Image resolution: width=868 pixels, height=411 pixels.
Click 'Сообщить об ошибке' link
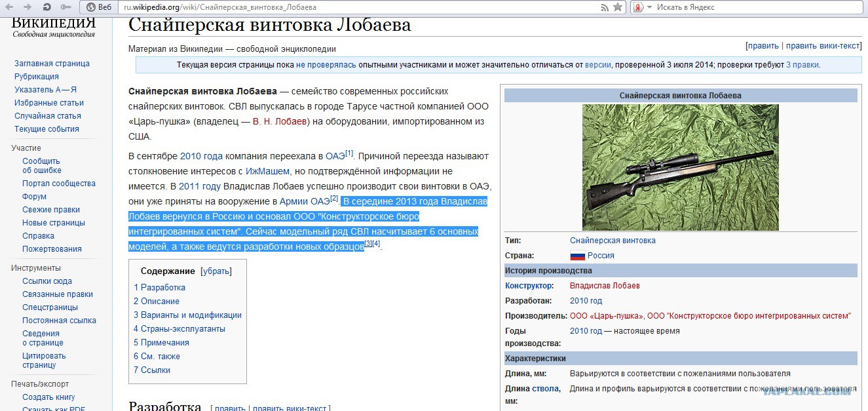coord(43,165)
